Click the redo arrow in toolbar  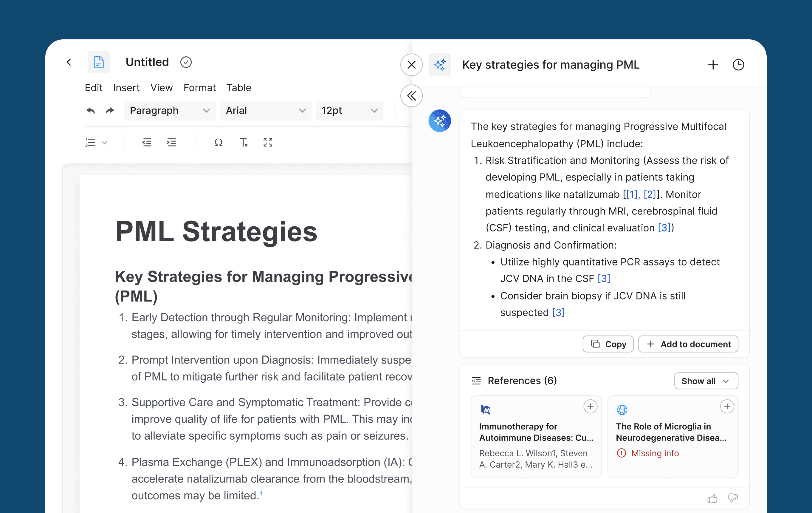[110, 111]
